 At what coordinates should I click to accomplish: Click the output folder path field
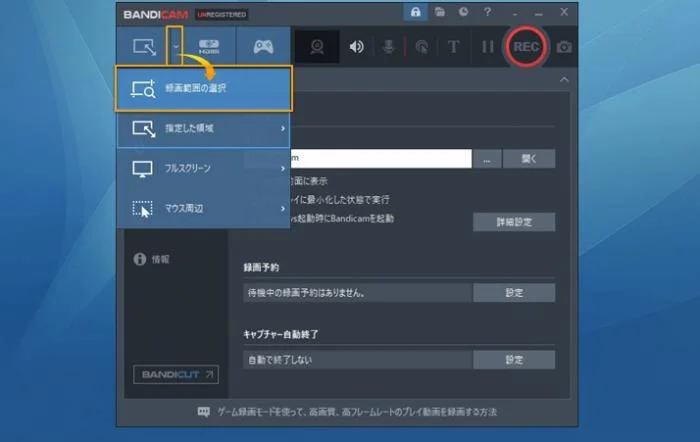pyautogui.click(x=381, y=158)
